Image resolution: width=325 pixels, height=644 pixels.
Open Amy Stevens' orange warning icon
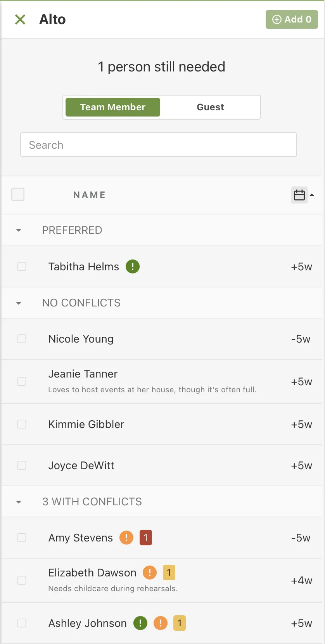click(x=126, y=538)
